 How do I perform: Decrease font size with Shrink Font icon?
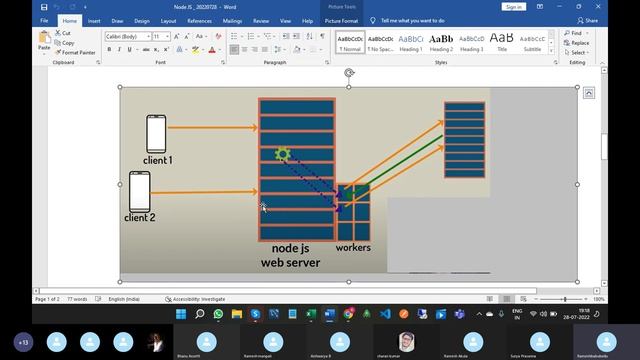[187, 36]
